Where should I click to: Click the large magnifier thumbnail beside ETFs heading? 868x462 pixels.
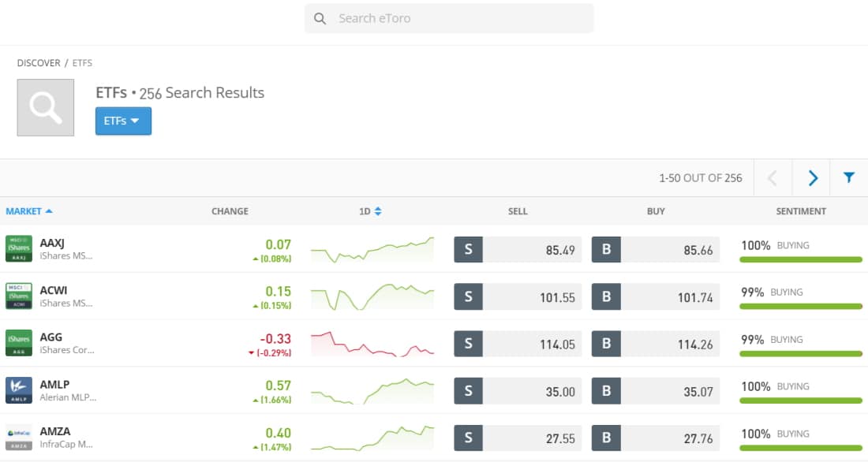[46, 107]
